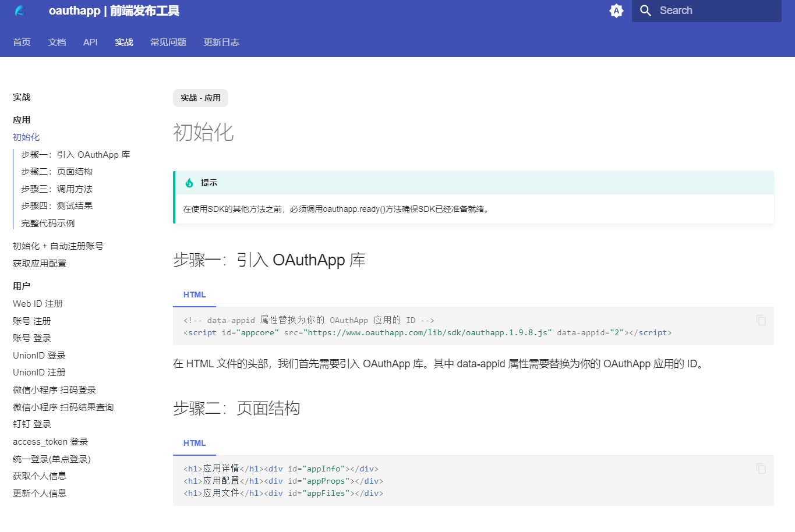Open the 文档 navigation tab
Viewport: 795px width, 532px height.
coord(57,42)
